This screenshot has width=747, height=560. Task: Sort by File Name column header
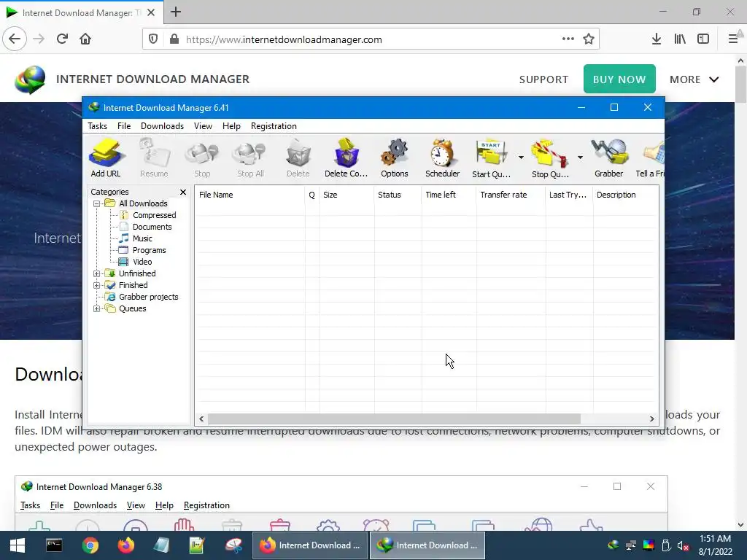(x=250, y=195)
